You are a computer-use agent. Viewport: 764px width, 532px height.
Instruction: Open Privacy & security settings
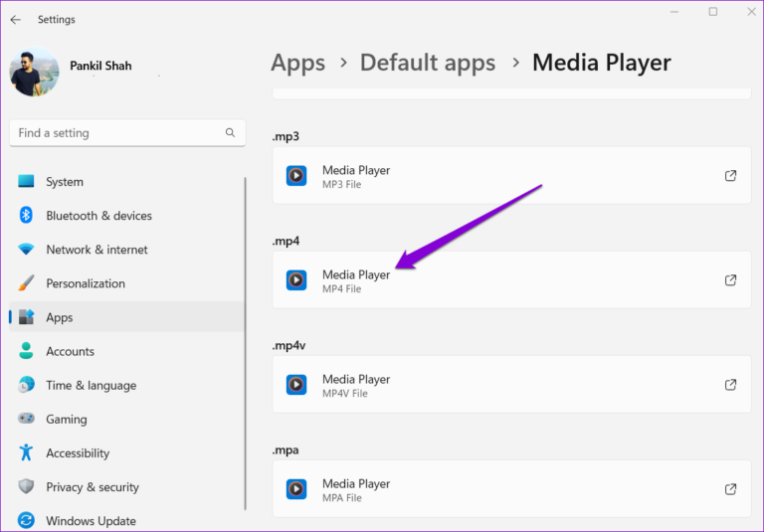click(x=126, y=486)
